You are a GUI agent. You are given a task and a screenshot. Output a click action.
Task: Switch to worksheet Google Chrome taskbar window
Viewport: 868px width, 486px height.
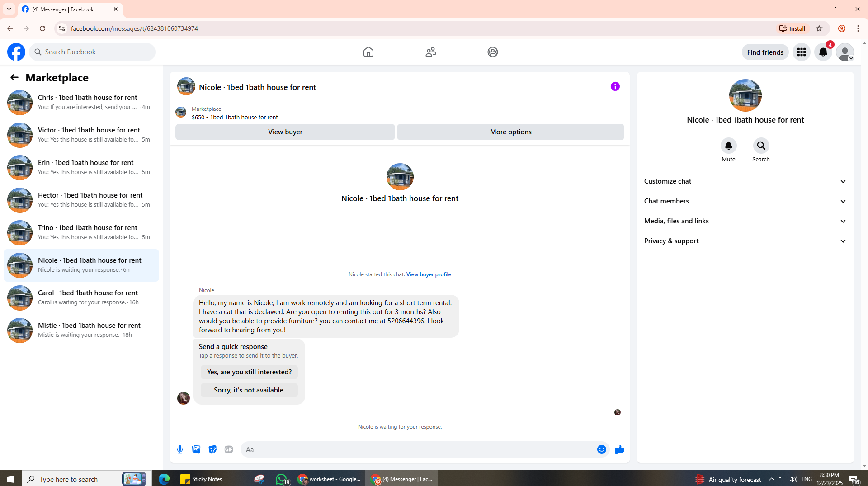point(329,479)
